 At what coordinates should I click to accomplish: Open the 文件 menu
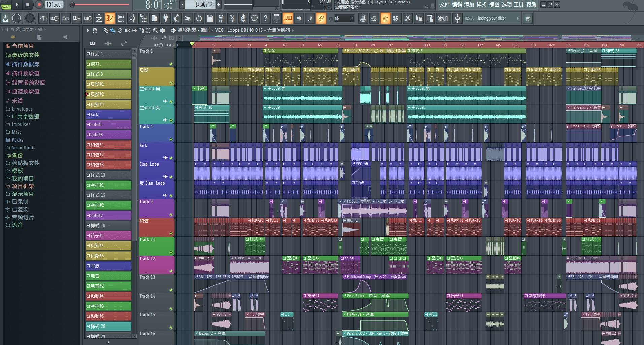coord(444,5)
